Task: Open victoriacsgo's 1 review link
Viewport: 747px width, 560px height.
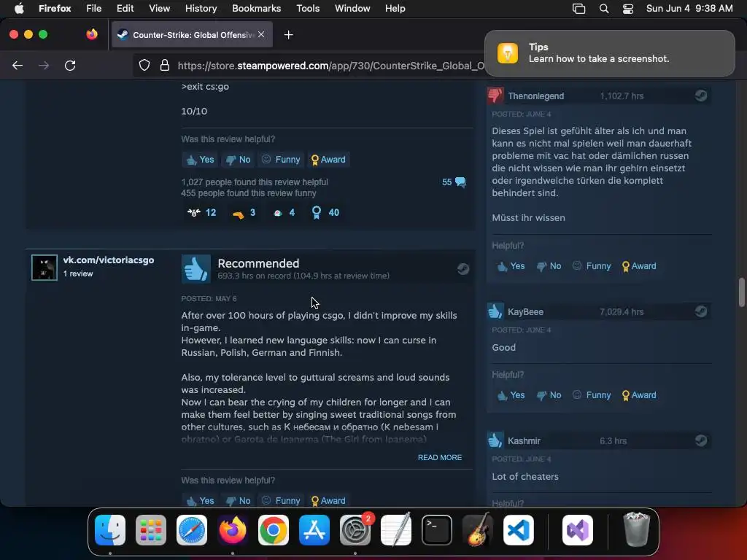Action: coord(78,274)
